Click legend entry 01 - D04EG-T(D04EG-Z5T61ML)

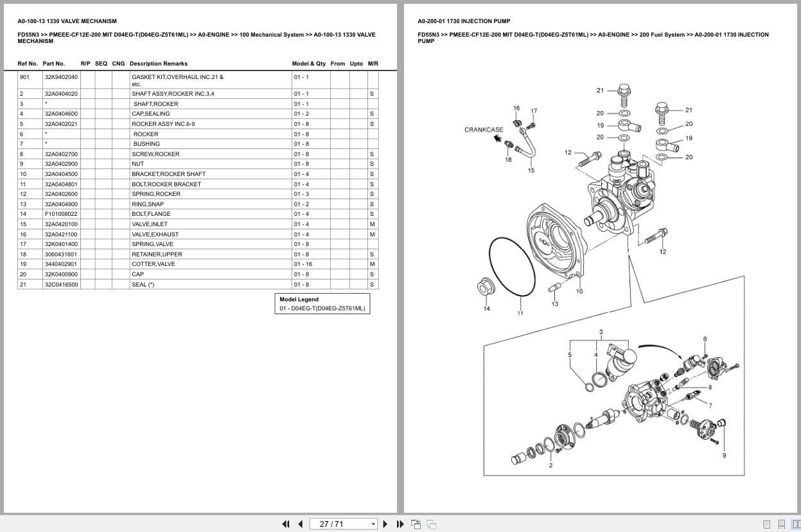coord(322,308)
